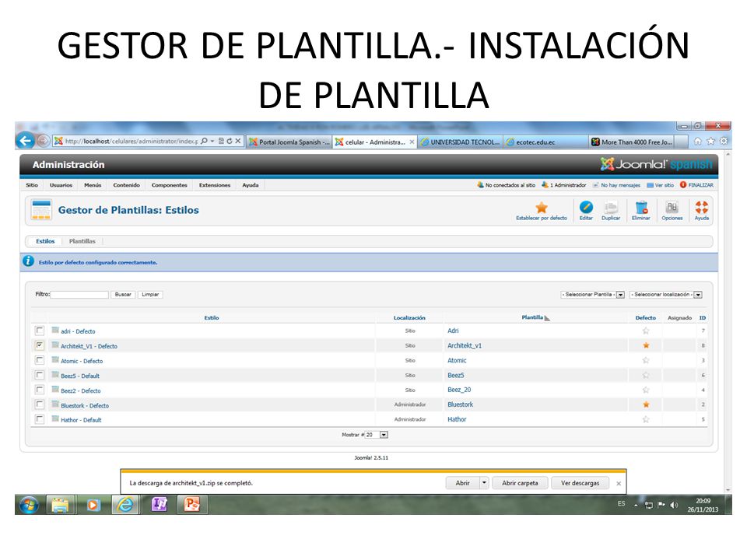747x560 pixels.
Task: Click the browser refresh icon
Action: tap(229, 141)
